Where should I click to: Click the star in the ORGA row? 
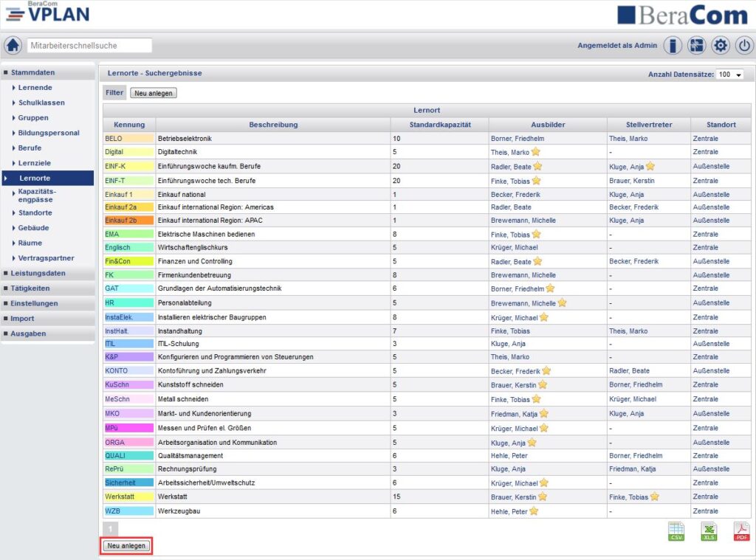[x=532, y=443]
